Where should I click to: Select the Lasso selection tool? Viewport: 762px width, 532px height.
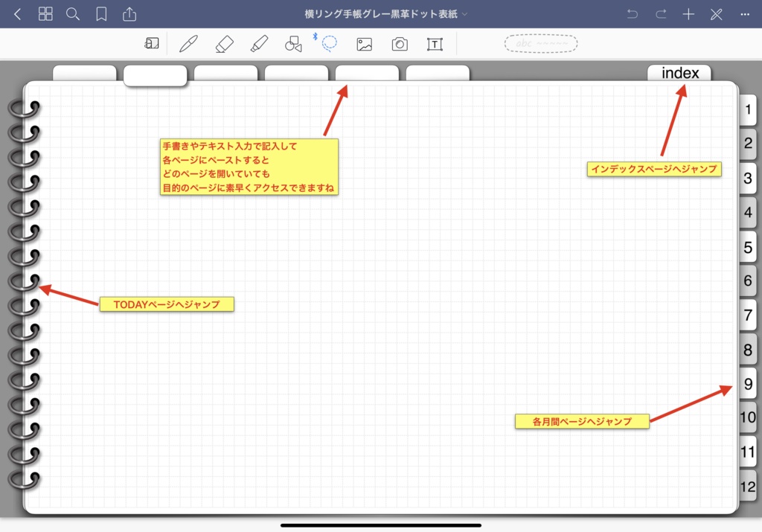(x=328, y=43)
